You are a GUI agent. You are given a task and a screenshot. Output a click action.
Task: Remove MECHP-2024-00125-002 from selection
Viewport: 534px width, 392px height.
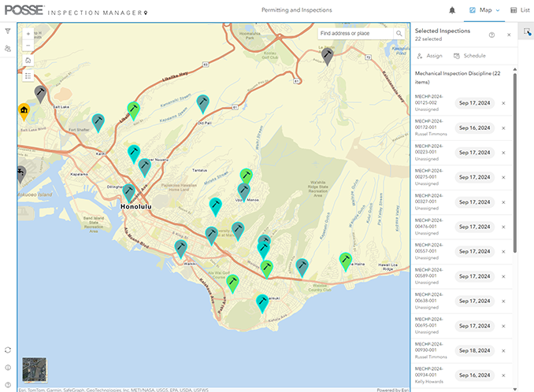(x=503, y=103)
